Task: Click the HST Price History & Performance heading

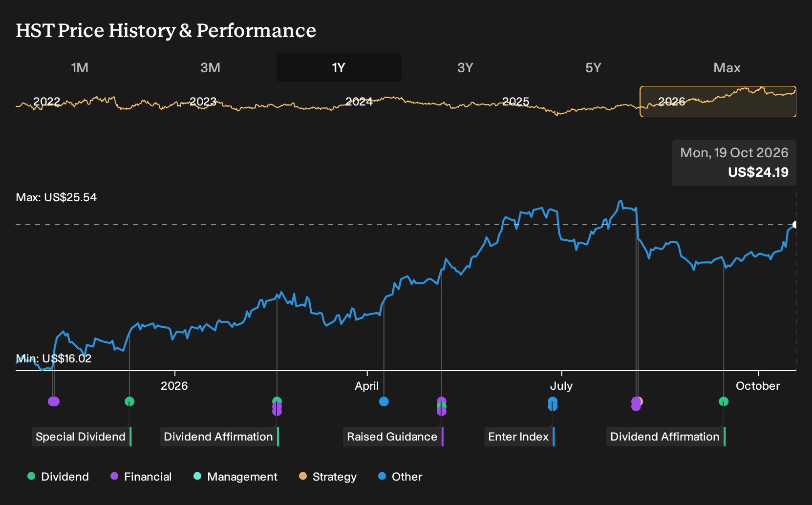Action: (x=166, y=30)
